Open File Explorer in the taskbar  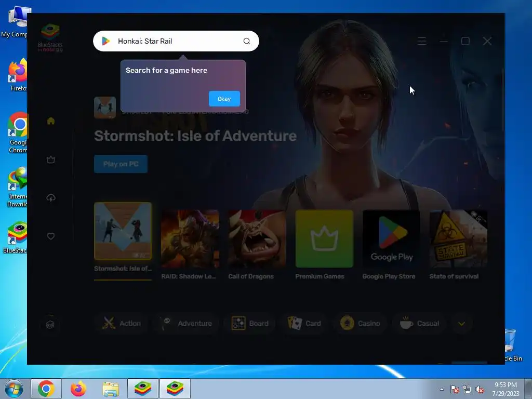click(x=111, y=389)
